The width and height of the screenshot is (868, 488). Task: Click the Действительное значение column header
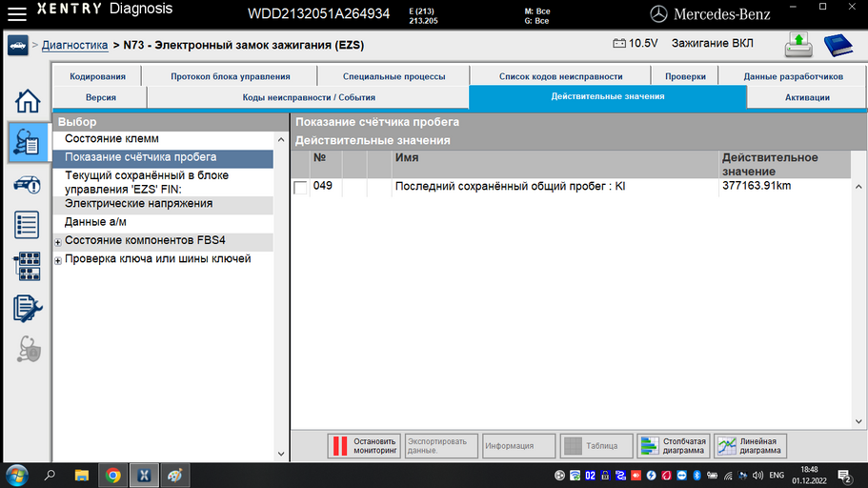[785, 165]
